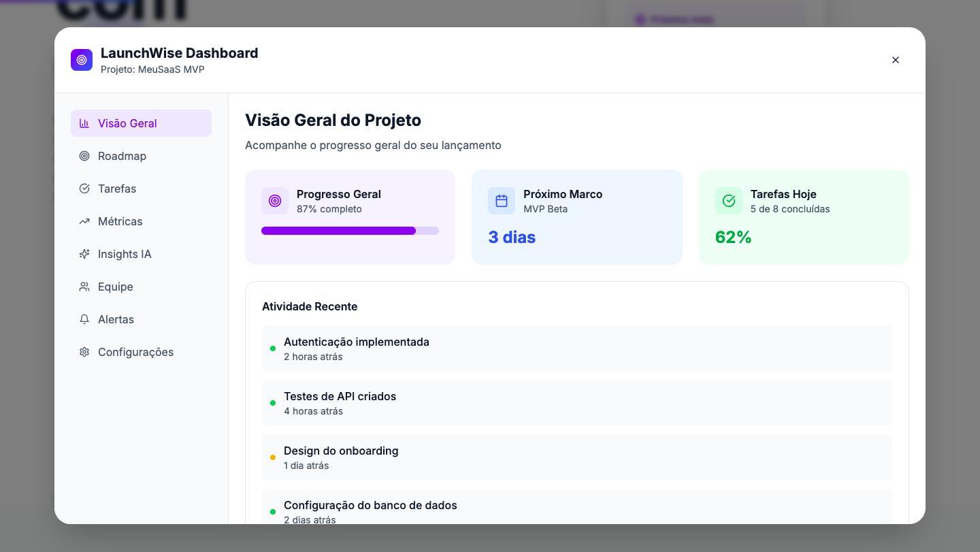Close the LaunchWise Dashboard dialog
Screen dimensions: 980x552
coord(896,60)
